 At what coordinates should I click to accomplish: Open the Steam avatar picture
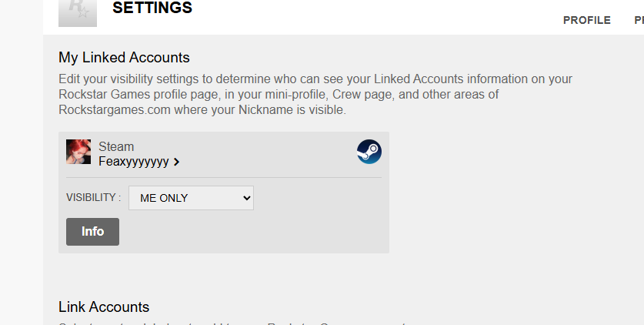(x=78, y=152)
